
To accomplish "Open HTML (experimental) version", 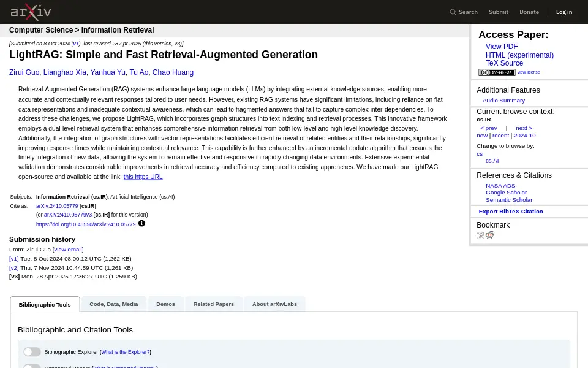I will click(x=519, y=55).
